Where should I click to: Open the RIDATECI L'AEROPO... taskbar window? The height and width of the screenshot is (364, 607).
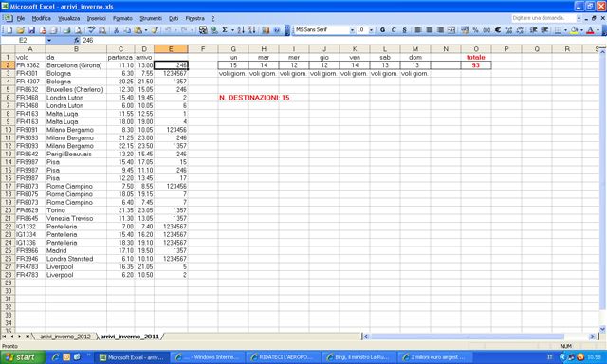[x=285, y=357]
